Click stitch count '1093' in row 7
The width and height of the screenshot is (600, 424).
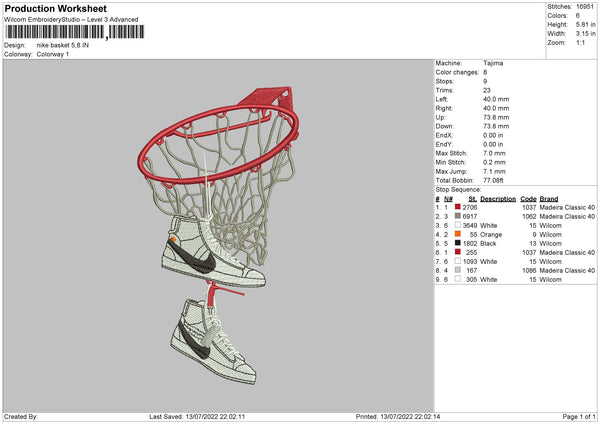(470, 262)
